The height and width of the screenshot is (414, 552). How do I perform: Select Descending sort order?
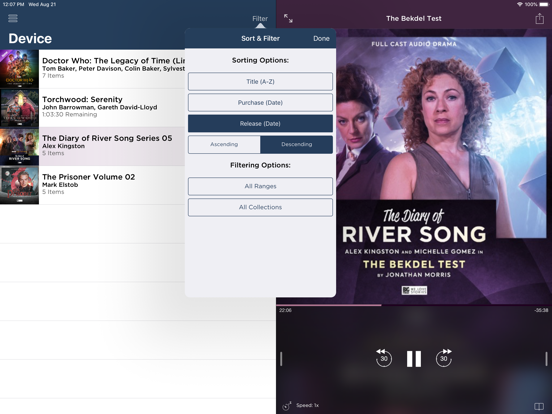(x=296, y=144)
